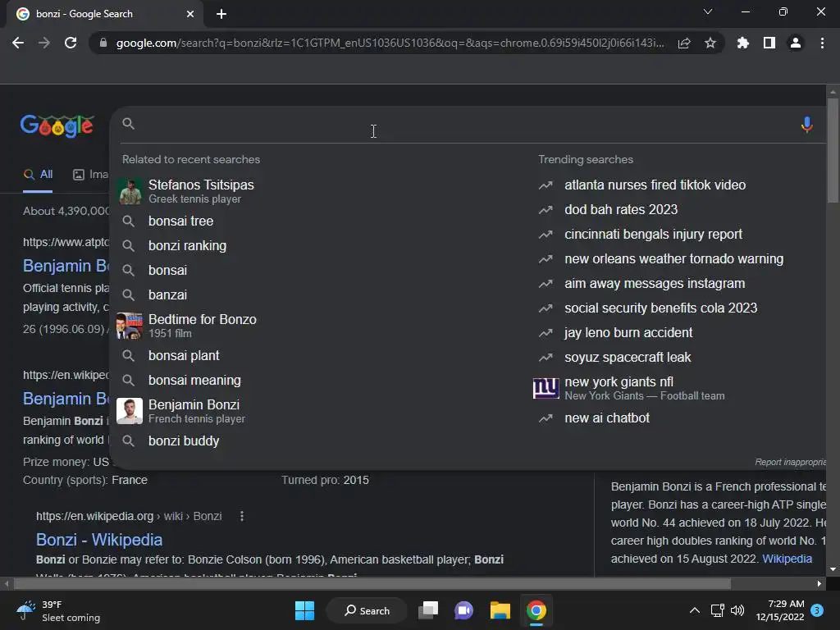840x630 pixels.
Task: Show hidden system tray icons
Action: (x=694, y=610)
